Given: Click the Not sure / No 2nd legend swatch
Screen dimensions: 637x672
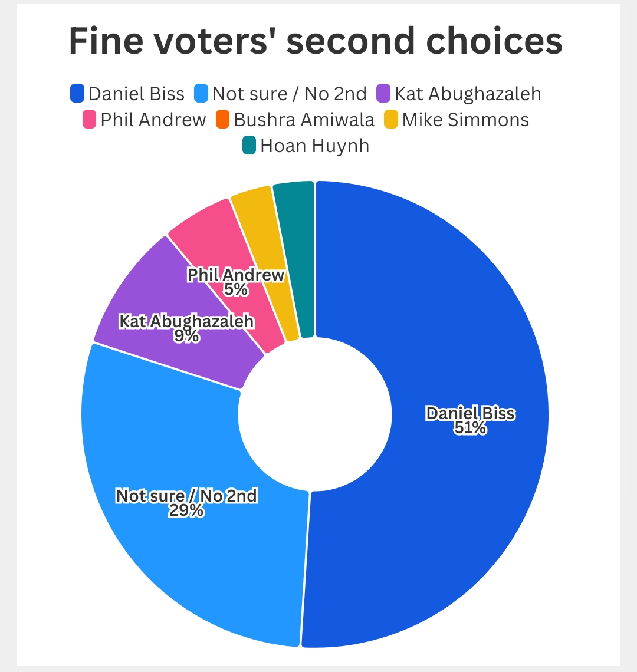Looking at the screenshot, I should coord(201,94).
